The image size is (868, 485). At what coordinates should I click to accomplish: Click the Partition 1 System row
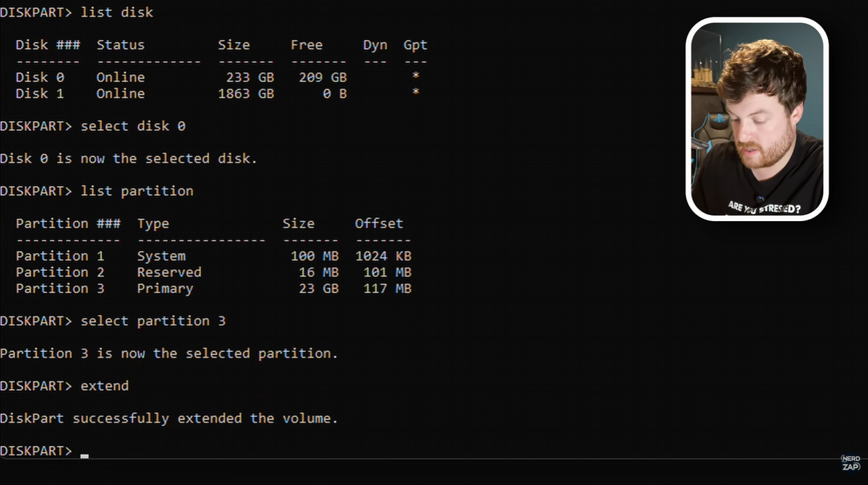(x=161, y=256)
